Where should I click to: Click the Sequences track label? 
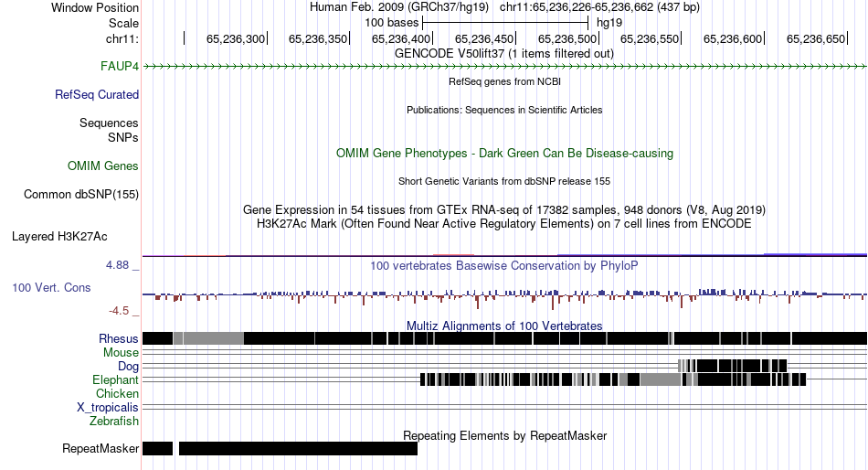(109, 123)
